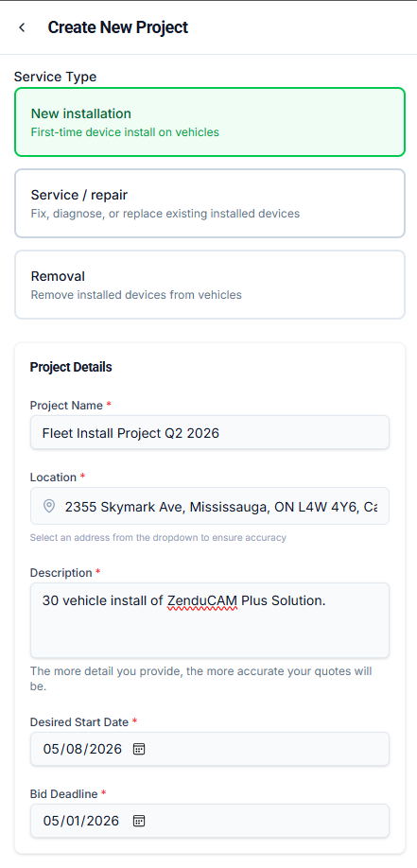417x868 pixels.
Task: Click the Service Type label
Action: 56,77
